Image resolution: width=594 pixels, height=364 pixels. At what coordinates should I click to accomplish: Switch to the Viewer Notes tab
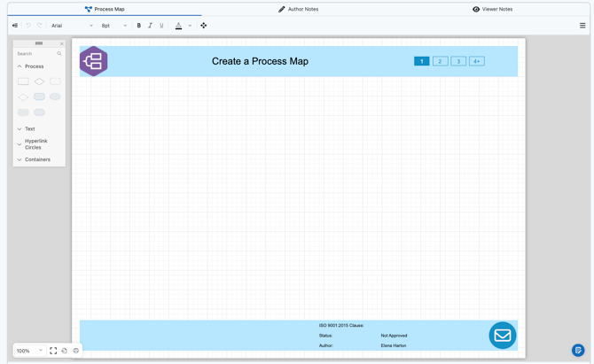tap(492, 9)
